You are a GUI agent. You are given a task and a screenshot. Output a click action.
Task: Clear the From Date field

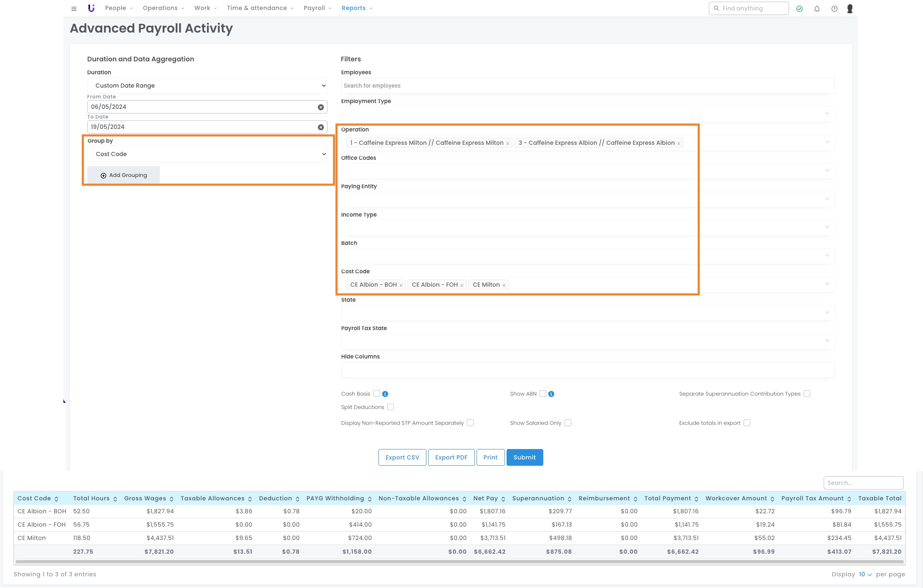tap(321, 107)
